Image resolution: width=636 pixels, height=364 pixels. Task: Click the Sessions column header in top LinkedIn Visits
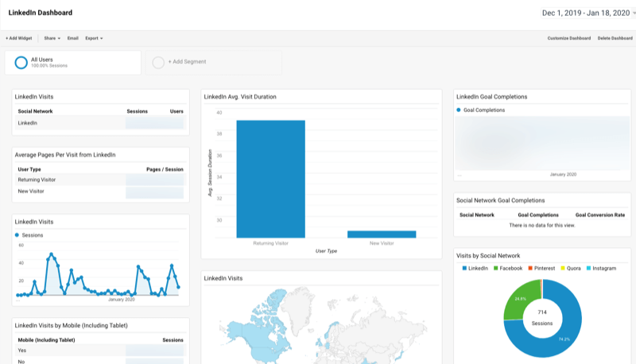pyautogui.click(x=137, y=111)
